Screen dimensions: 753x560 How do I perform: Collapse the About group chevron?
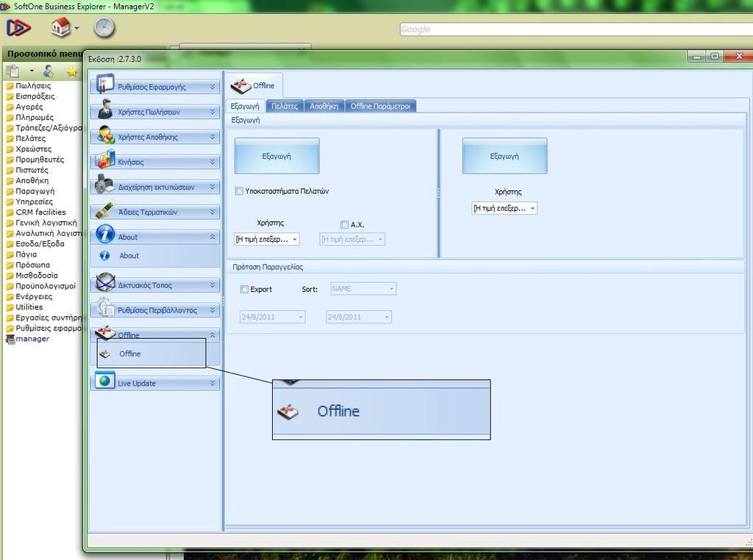pos(213,237)
